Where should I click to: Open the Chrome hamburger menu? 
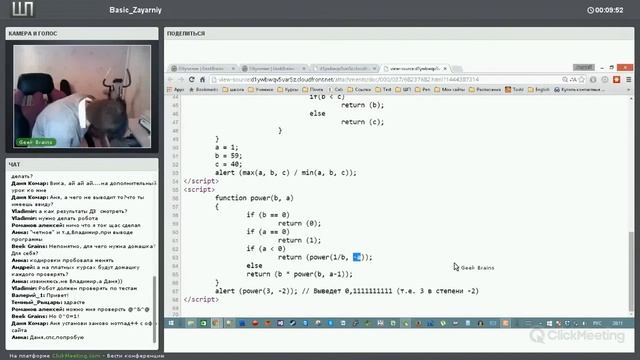point(629,80)
